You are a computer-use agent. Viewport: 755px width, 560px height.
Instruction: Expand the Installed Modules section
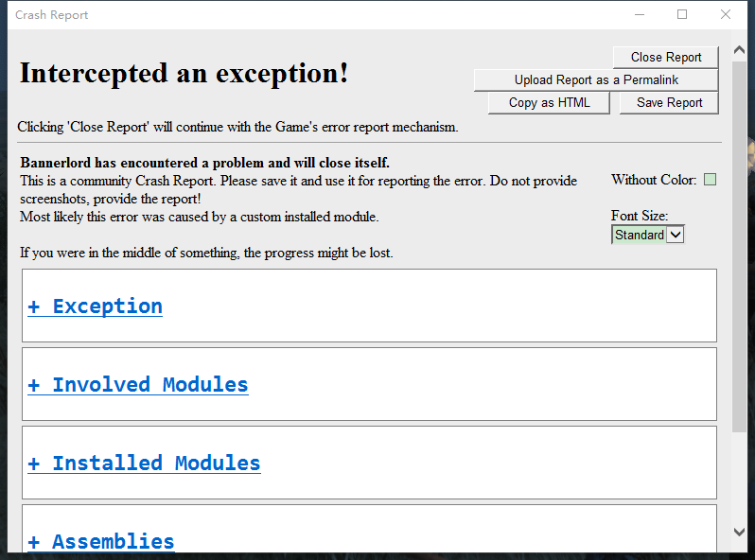coord(145,464)
